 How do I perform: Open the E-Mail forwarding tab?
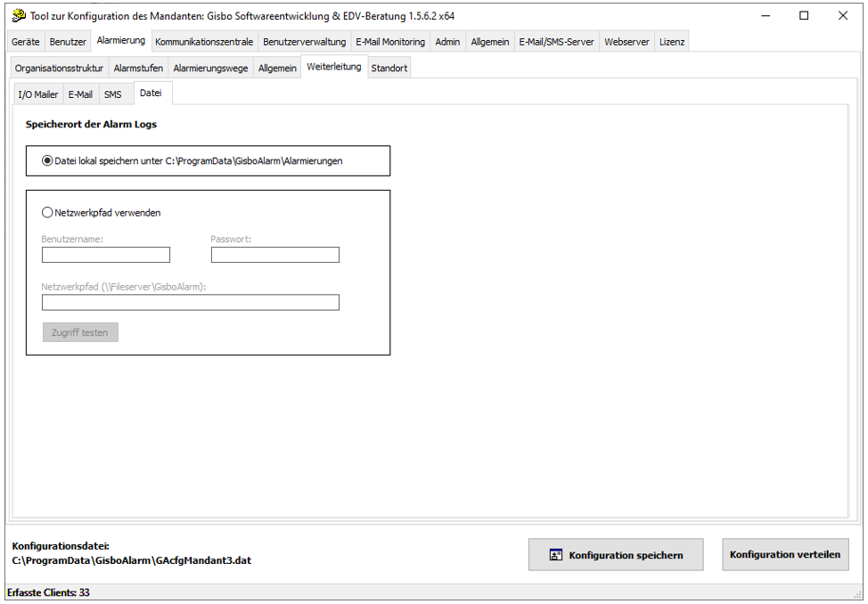click(x=80, y=94)
